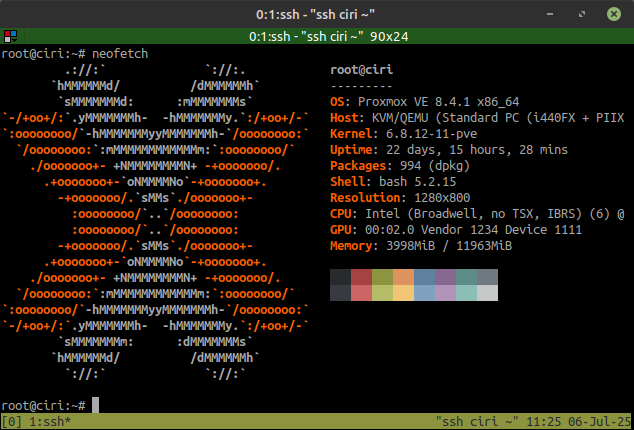Click the Packages line 994 (dpkg)
This screenshot has width=634, height=430.
400,166
